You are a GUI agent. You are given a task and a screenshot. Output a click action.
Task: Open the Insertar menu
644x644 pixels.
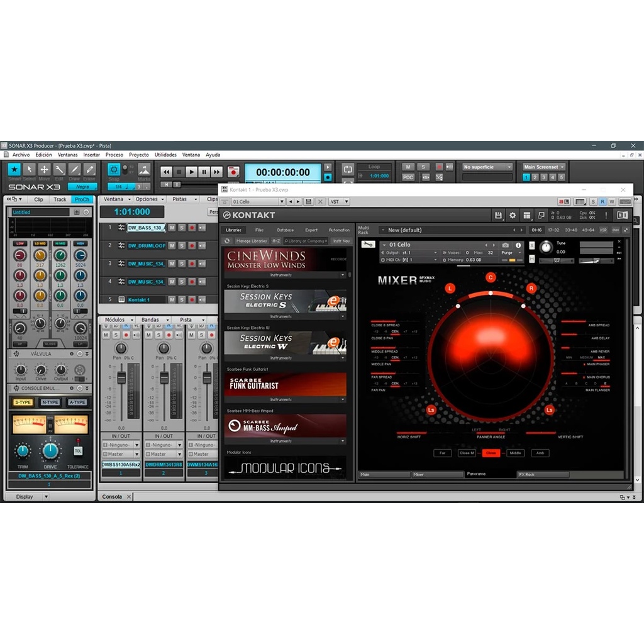[x=92, y=155]
